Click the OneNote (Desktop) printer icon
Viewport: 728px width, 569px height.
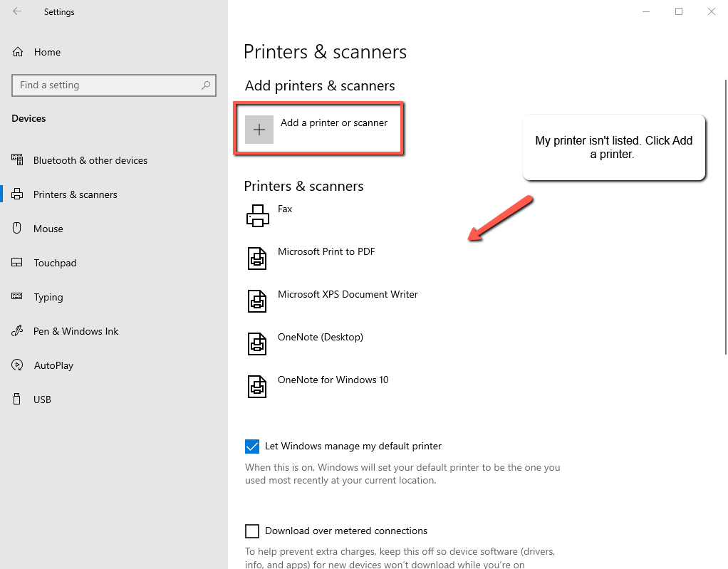[x=257, y=343]
